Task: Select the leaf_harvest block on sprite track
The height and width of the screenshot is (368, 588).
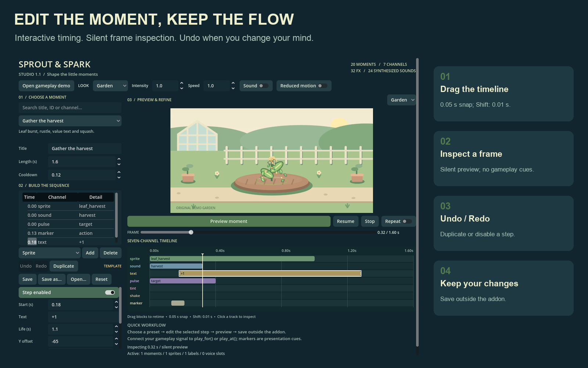Action: pyautogui.click(x=232, y=259)
